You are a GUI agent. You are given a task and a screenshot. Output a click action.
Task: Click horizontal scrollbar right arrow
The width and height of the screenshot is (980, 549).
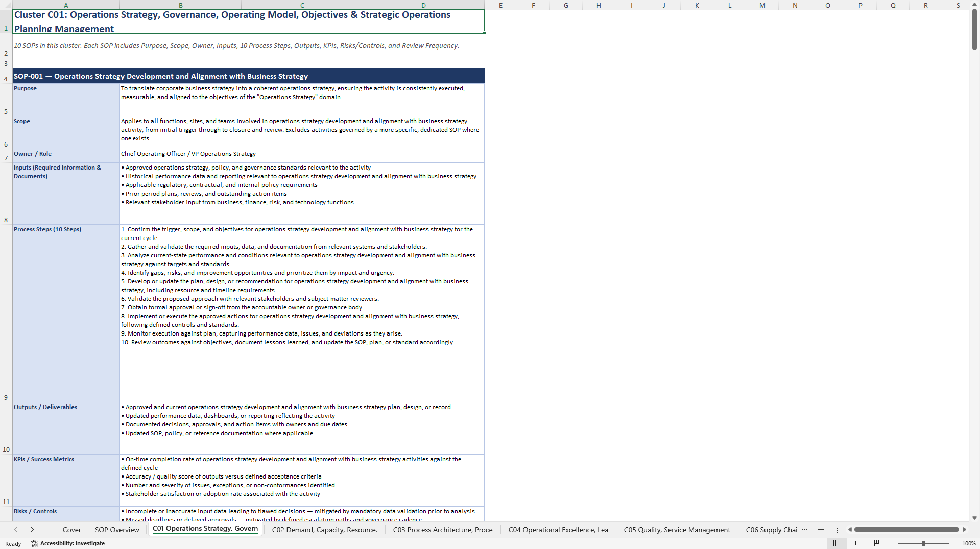964,530
